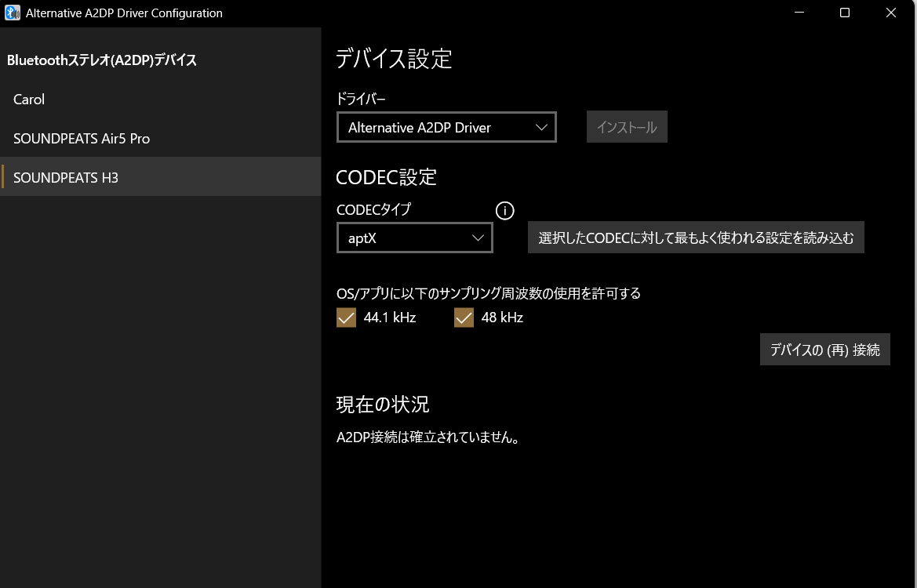Select SOUNDPEATS Air5 Pro device
The width and height of the screenshot is (917, 588).
(82, 139)
